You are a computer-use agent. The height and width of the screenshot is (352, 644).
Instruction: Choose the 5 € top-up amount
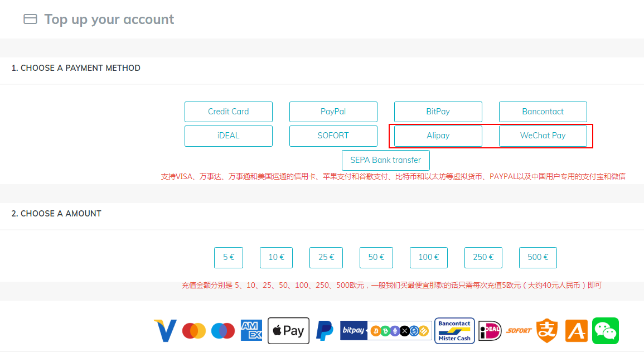[229, 258]
